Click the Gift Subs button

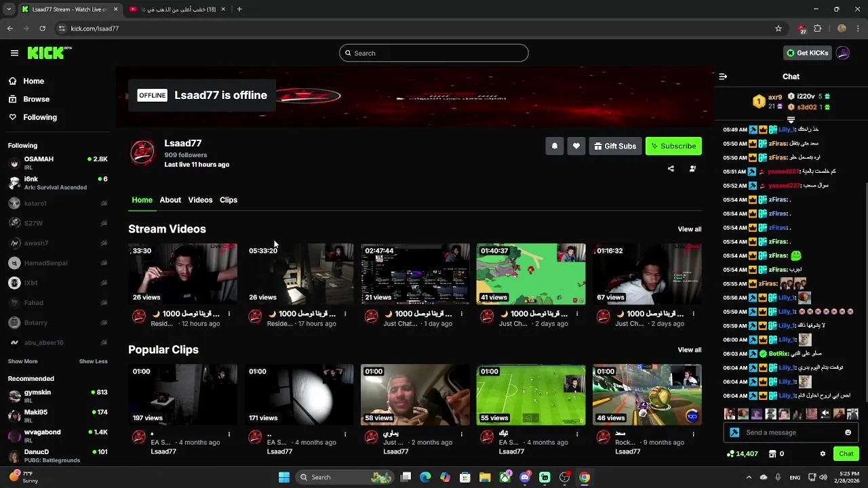click(x=615, y=146)
